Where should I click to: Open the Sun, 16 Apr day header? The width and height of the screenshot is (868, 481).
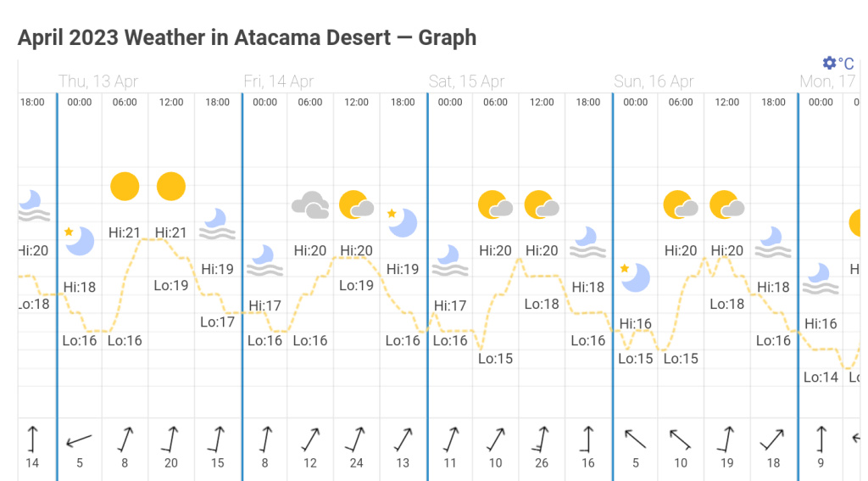654,81
